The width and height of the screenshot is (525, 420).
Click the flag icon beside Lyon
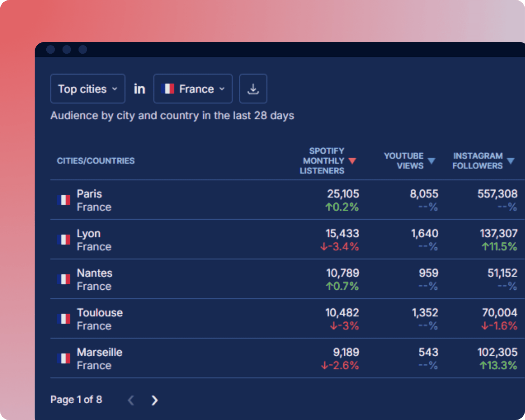[64, 240]
